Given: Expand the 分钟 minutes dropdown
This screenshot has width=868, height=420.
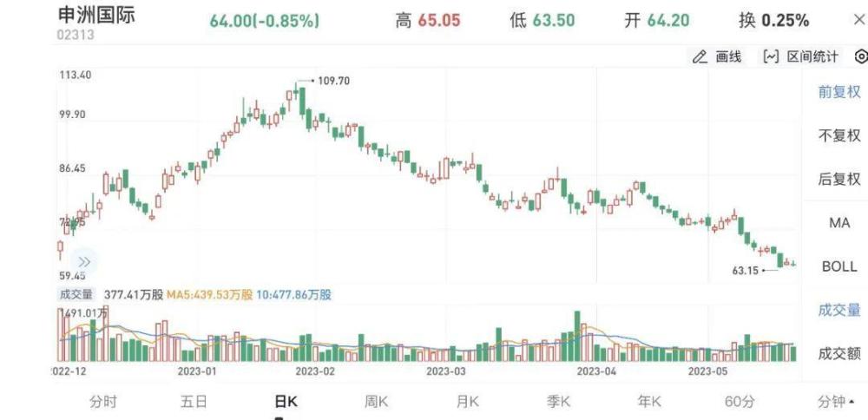Looking at the screenshot, I should (835, 403).
